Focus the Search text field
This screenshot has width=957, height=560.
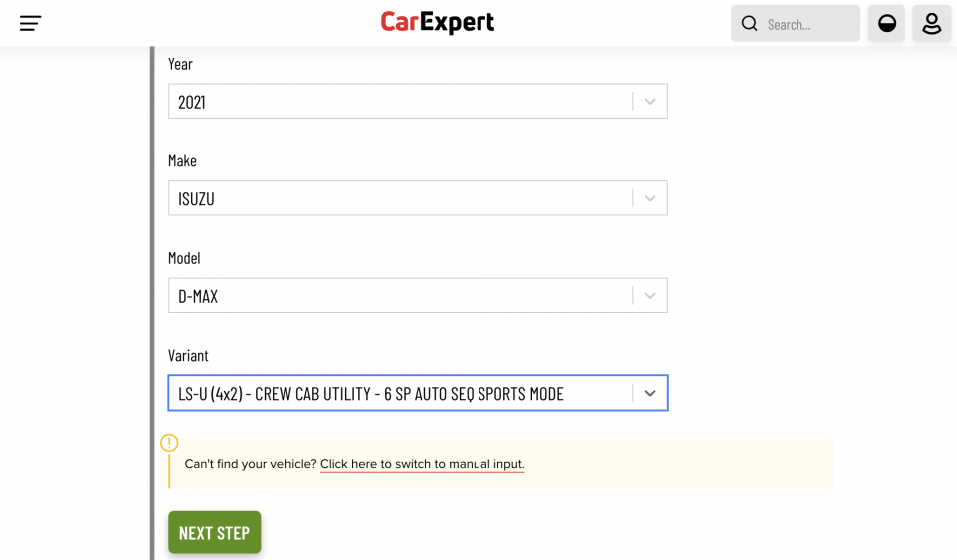pyautogui.click(x=807, y=24)
